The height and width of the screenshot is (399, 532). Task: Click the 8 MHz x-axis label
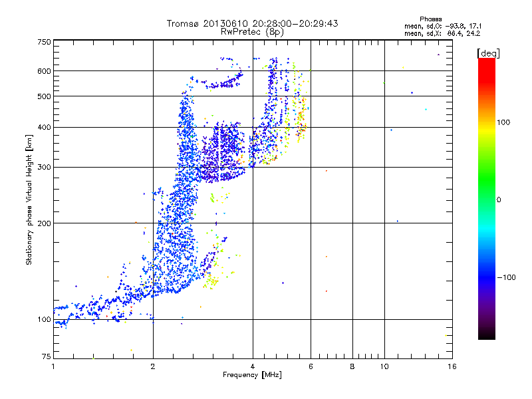(x=352, y=366)
